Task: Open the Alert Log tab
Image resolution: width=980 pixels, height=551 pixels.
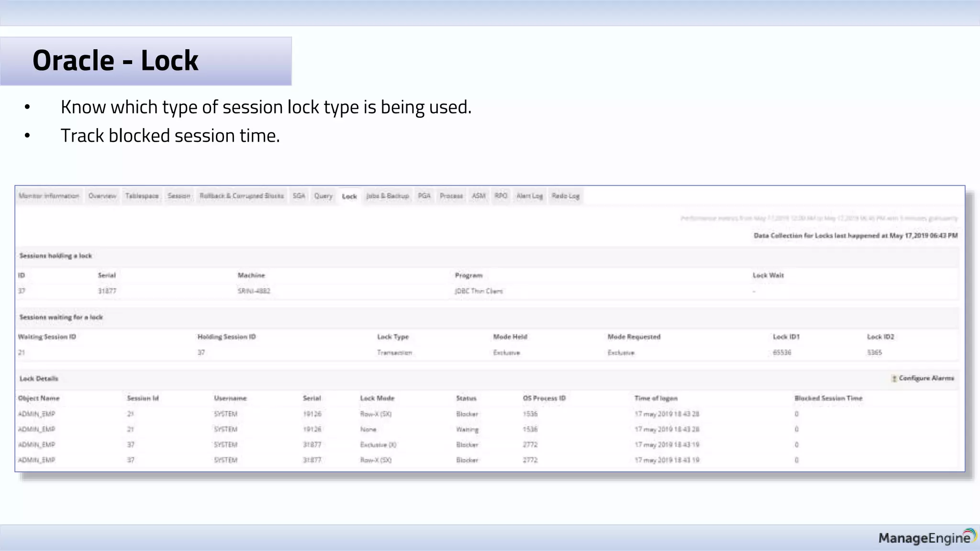Action: click(x=529, y=196)
